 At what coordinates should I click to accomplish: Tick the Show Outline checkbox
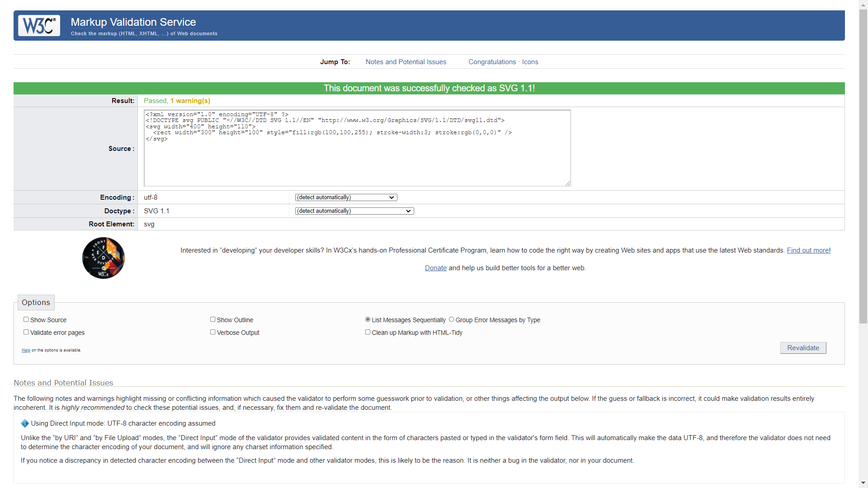click(213, 319)
